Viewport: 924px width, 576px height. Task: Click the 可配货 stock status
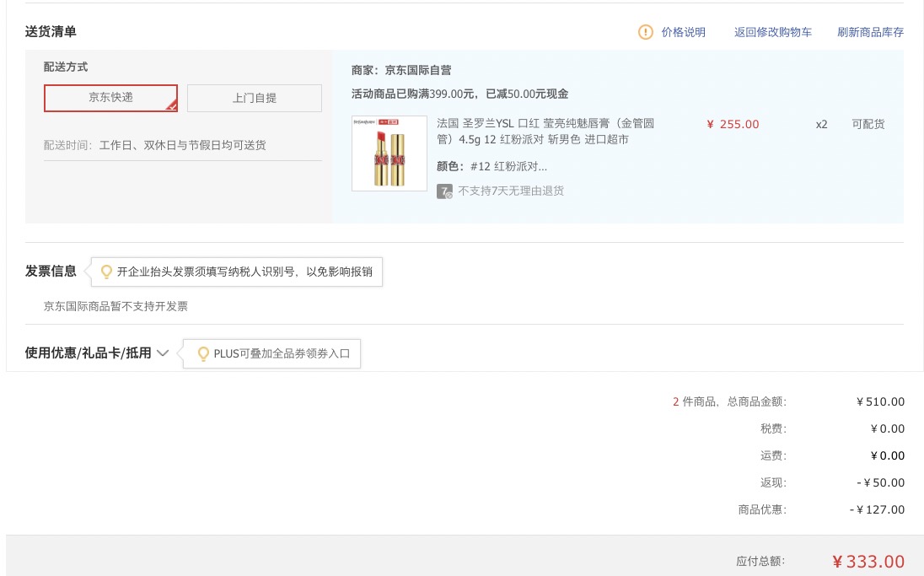pos(868,124)
